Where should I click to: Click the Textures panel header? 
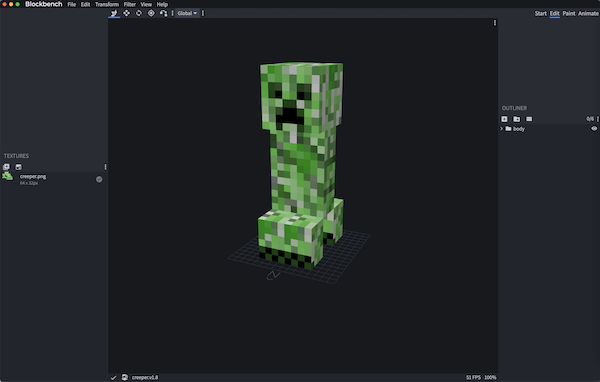point(16,156)
